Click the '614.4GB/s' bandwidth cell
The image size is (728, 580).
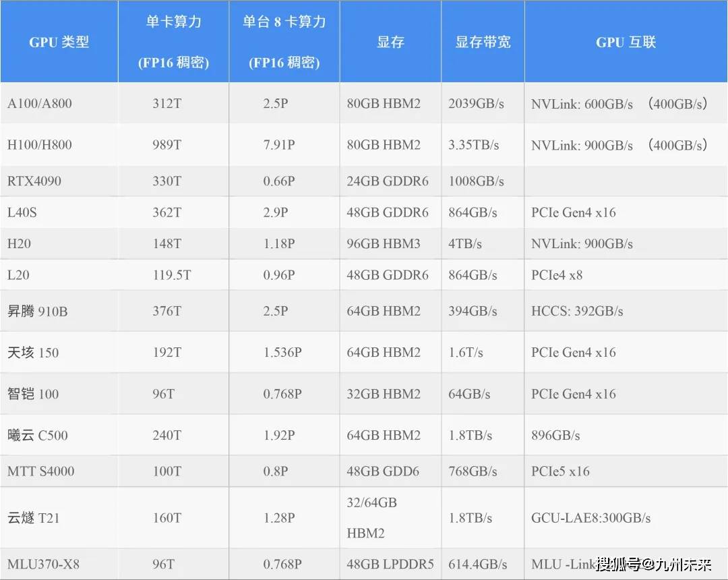point(478,564)
